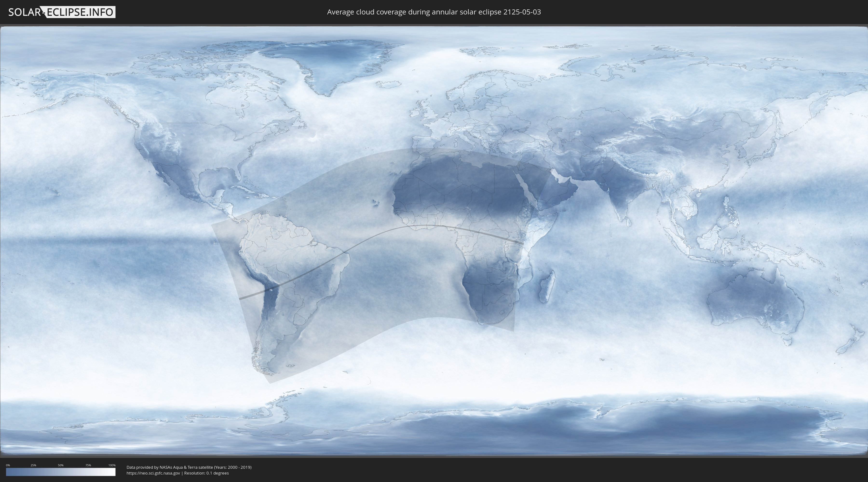
Task: Click the 25% legend label
Action: pyautogui.click(x=33, y=465)
